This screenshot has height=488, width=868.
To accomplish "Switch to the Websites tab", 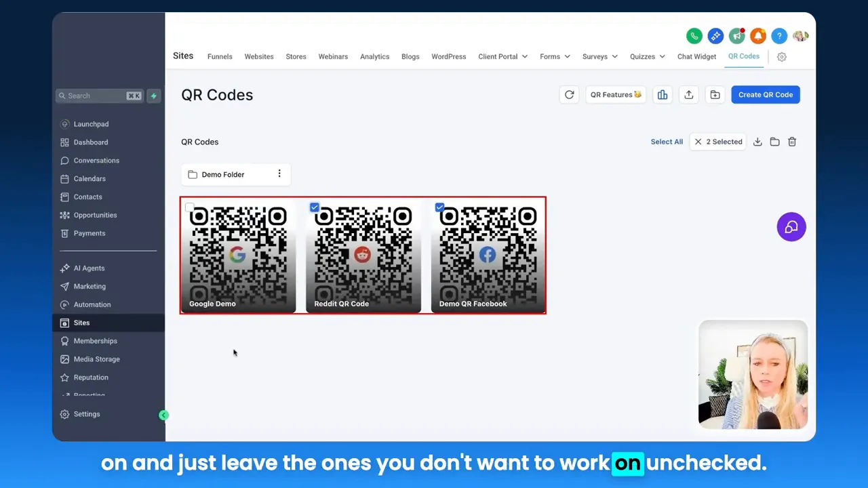I will pyautogui.click(x=259, y=57).
